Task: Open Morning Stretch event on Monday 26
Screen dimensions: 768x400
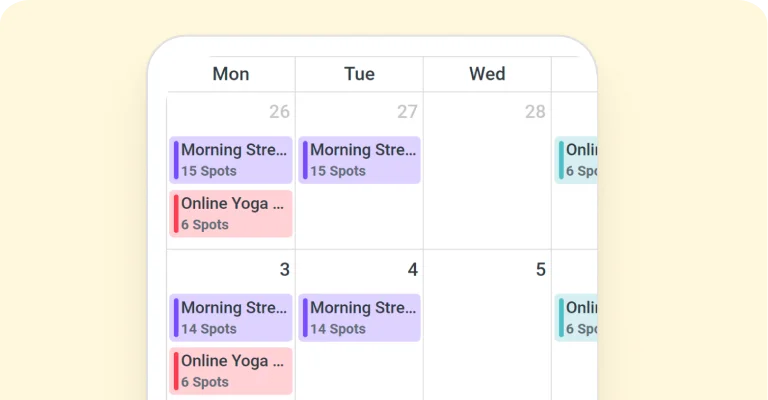Action: click(x=231, y=160)
